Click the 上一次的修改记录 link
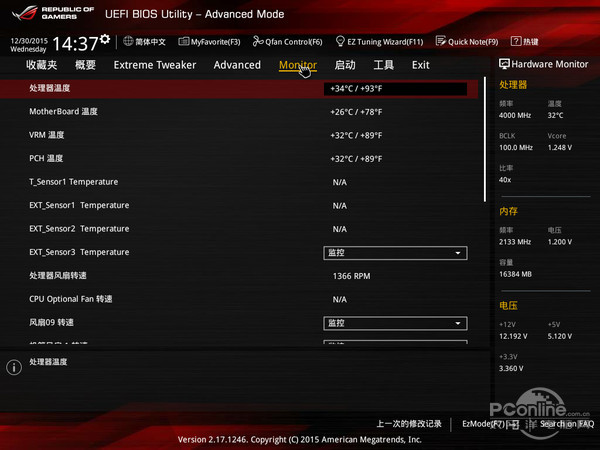Image resolution: width=600 pixels, height=450 pixels. point(409,424)
